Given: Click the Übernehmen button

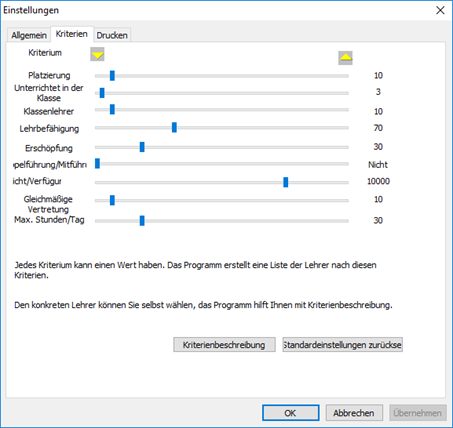Looking at the screenshot, I should pyautogui.click(x=418, y=413).
